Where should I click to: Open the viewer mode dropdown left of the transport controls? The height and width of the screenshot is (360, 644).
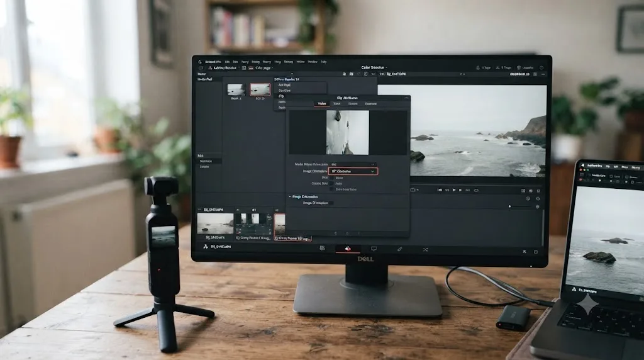pos(414,190)
